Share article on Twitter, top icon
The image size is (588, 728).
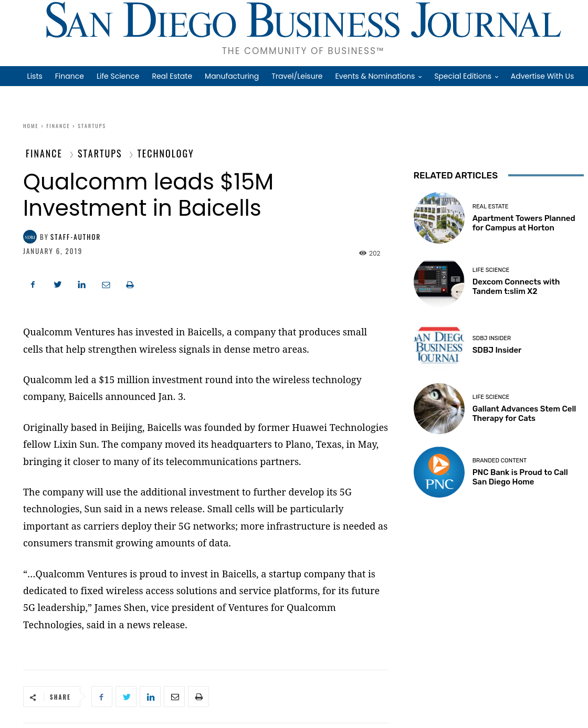(x=58, y=284)
